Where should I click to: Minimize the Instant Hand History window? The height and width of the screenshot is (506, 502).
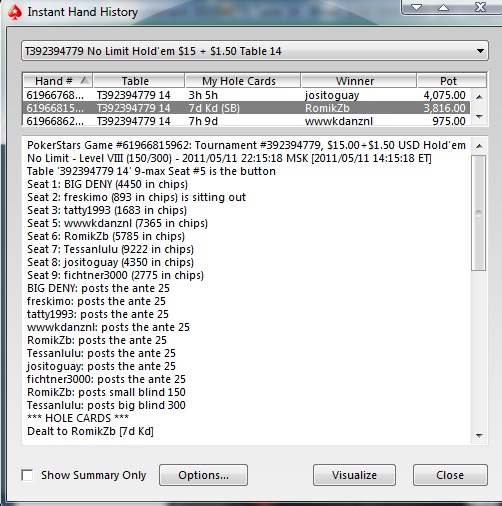coord(416,7)
